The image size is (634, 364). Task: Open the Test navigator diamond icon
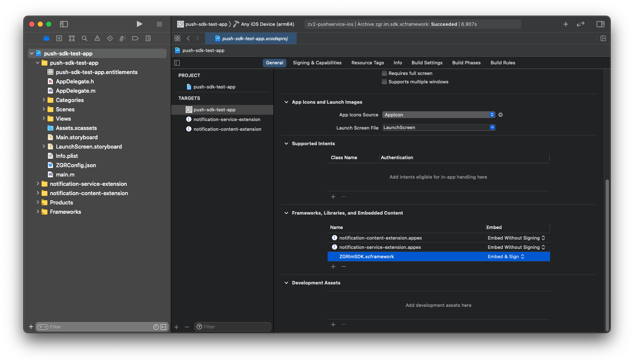(x=110, y=39)
